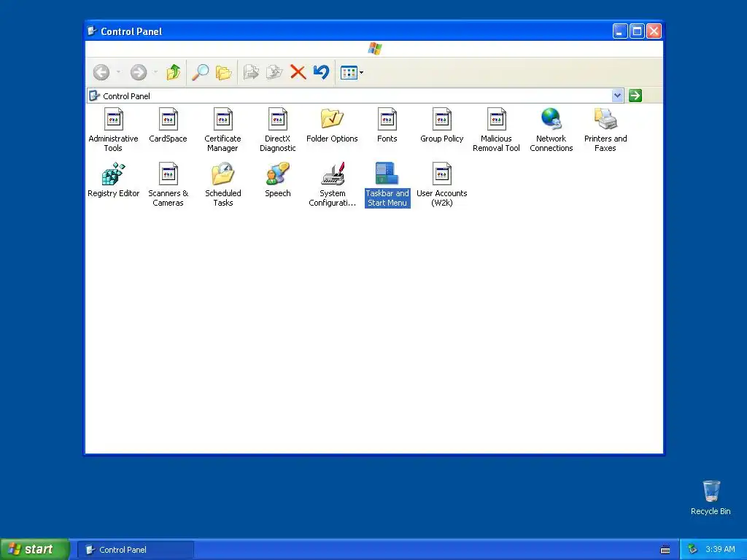Click the system tray notification icon
The image size is (747, 560).
(x=692, y=550)
